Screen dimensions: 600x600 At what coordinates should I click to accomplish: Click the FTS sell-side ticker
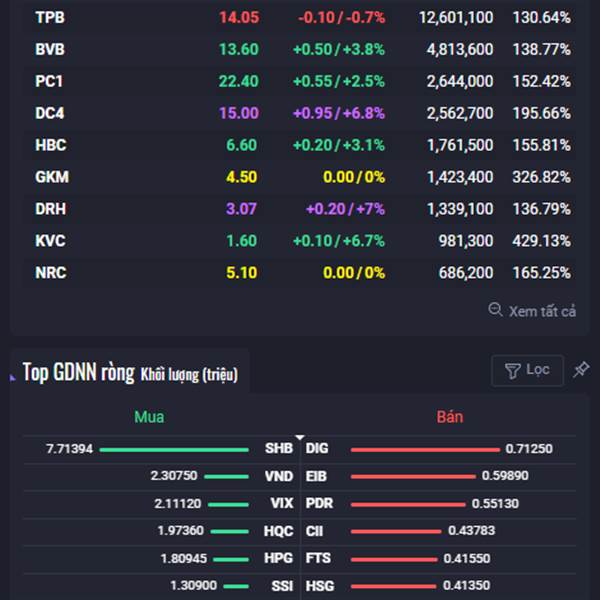[318, 558]
